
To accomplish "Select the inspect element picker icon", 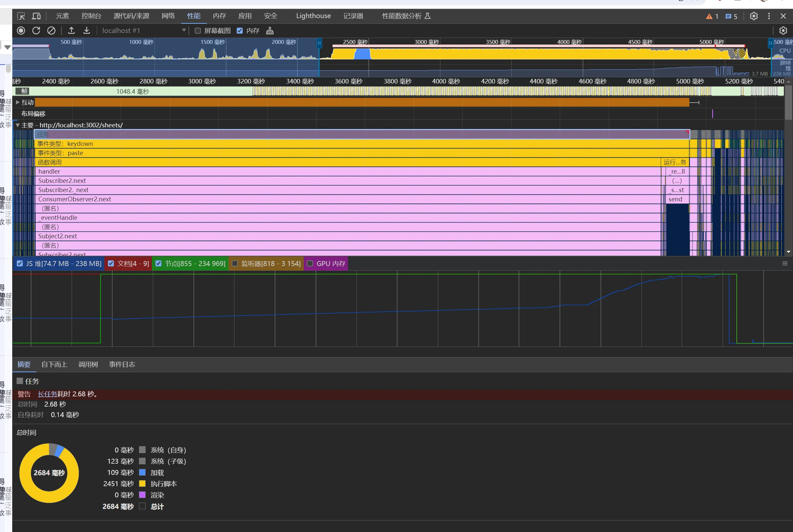I will [21, 16].
